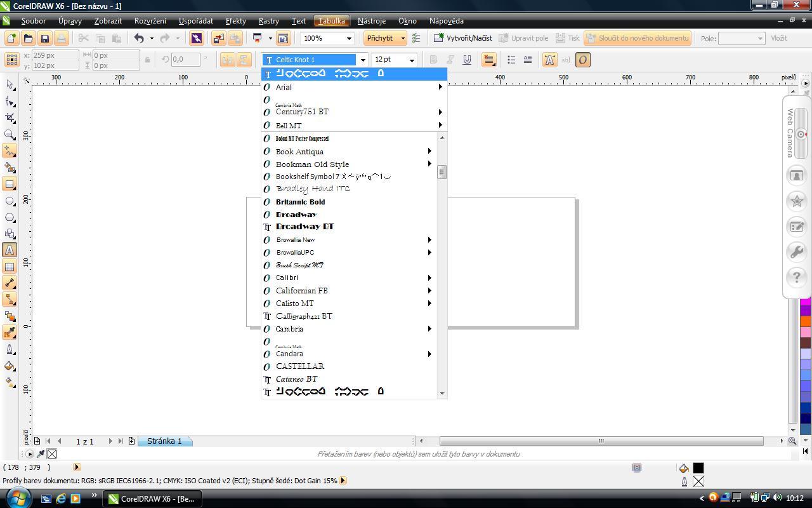Image resolution: width=812 pixels, height=508 pixels.
Task: Select the Smart fill tool
Action: coord(10,168)
